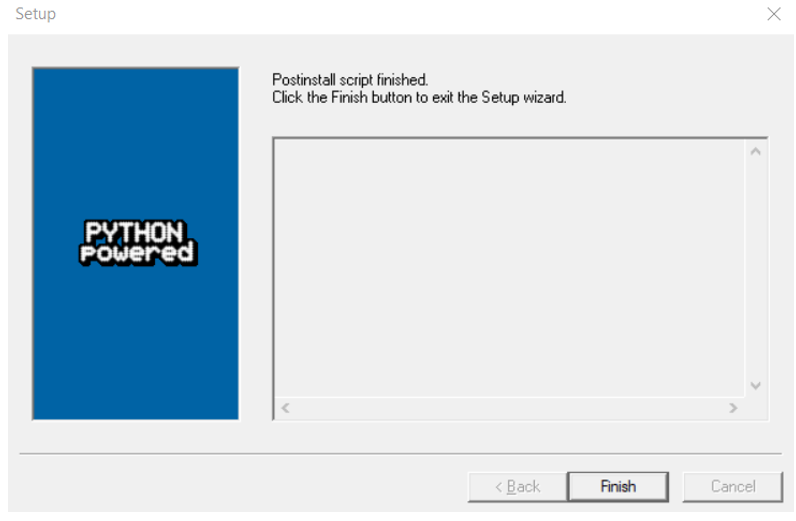Click the Python Powered logo
The width and height of the screenshot is (796, 521).
coord(138,243)
